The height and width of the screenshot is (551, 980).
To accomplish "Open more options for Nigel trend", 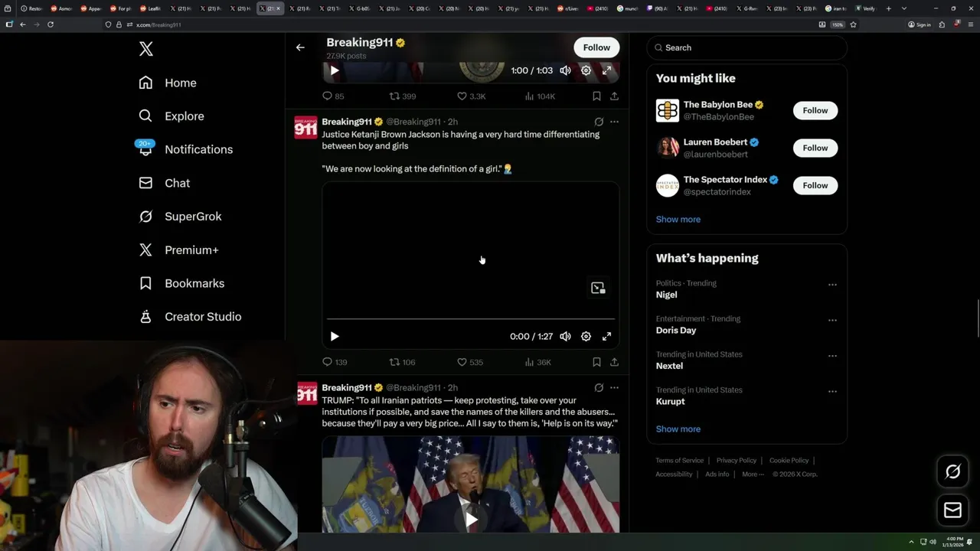I will (x=832, y=285).
